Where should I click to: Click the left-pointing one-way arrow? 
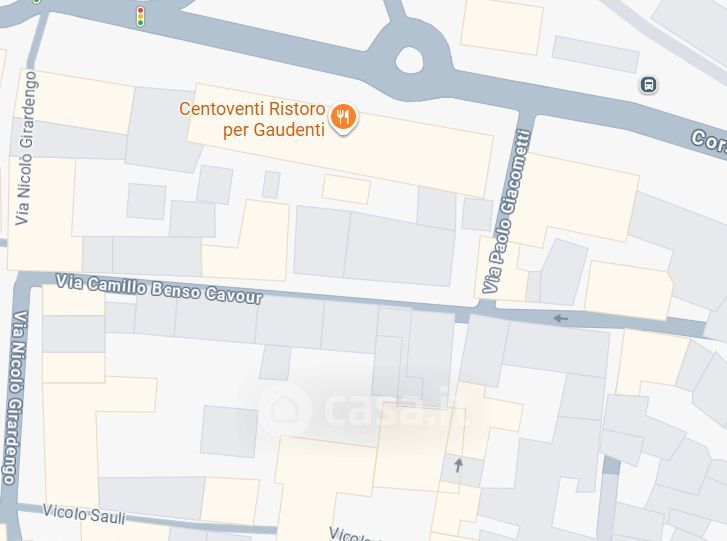(x=561, y=318)
